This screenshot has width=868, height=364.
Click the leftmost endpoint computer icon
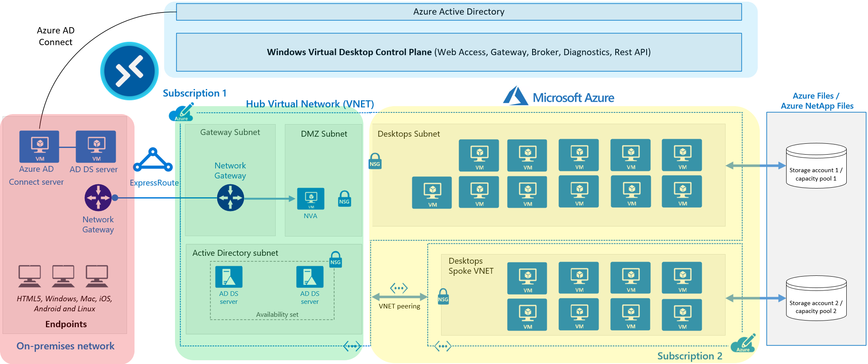pos(30,276)
